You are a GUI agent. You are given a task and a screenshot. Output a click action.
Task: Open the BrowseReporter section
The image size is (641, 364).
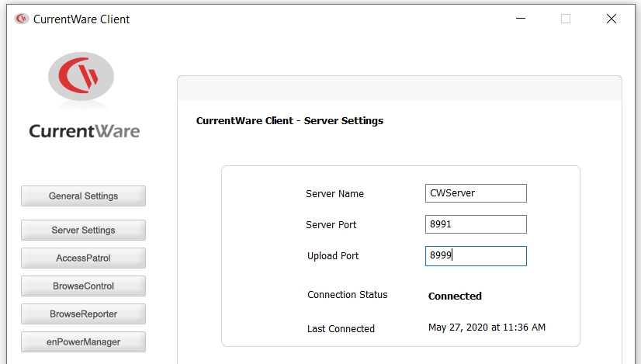pos(83,314)
